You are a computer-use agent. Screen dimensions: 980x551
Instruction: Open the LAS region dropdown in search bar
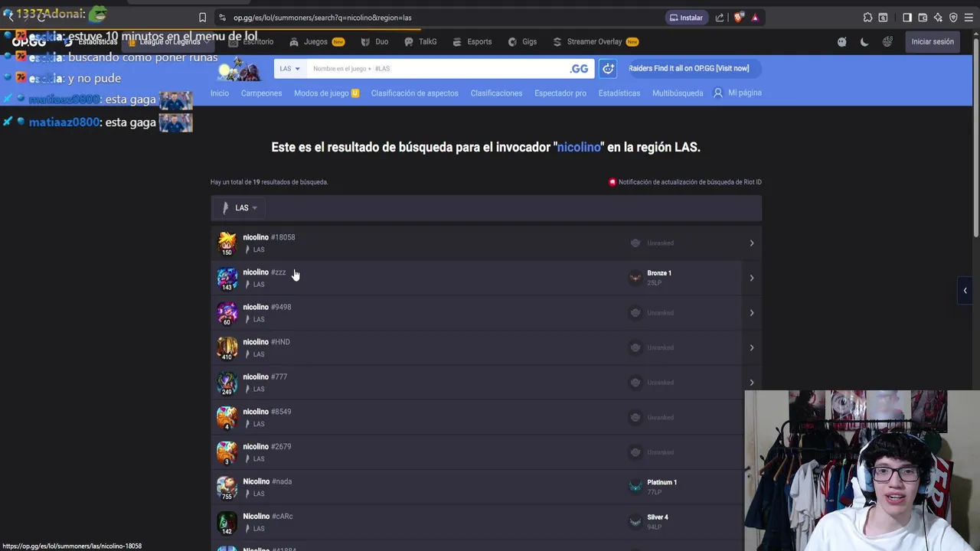289,68
